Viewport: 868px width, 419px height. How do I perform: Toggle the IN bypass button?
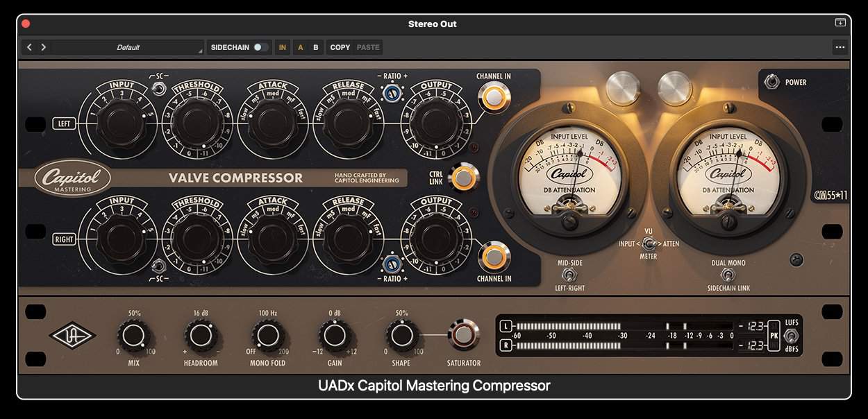[283, 47]
